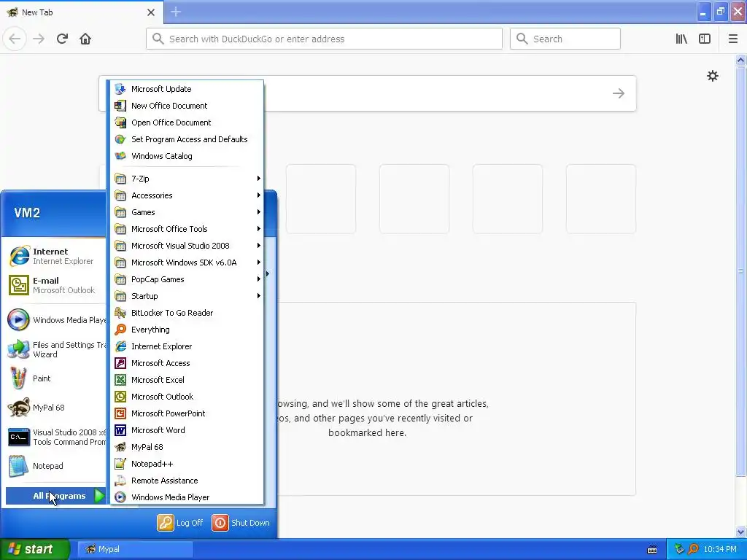Open Microsoft Update from programs list

pyautogui.click(x=187, y=89)
